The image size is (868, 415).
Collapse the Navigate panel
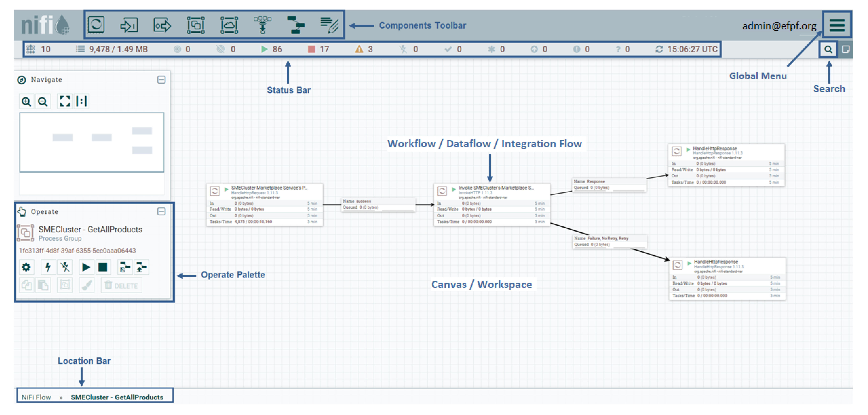pyautogui.click(x=161, y=80)
